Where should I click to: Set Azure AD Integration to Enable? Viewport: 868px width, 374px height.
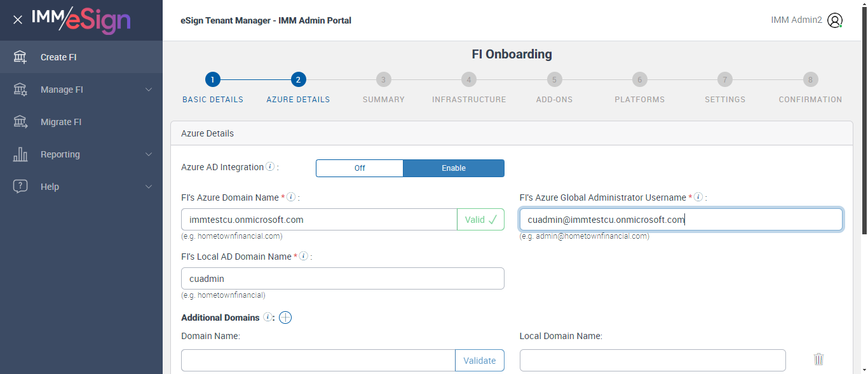pyautogui.click(x=454, y=168)
